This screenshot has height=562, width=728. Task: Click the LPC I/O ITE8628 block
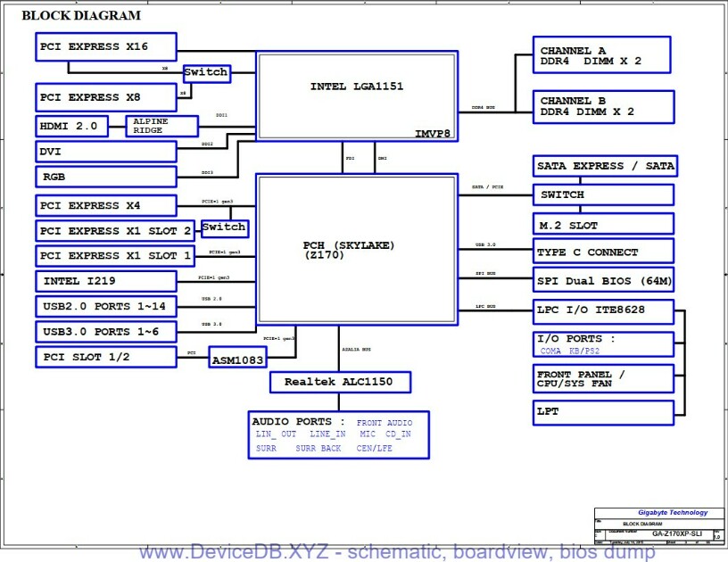[603, 311]
